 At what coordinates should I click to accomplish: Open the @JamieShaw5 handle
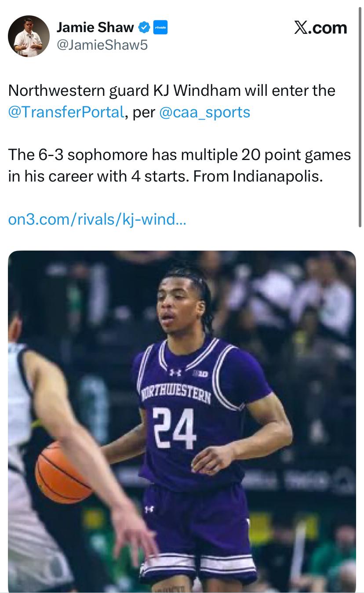(x=102, y=45)
